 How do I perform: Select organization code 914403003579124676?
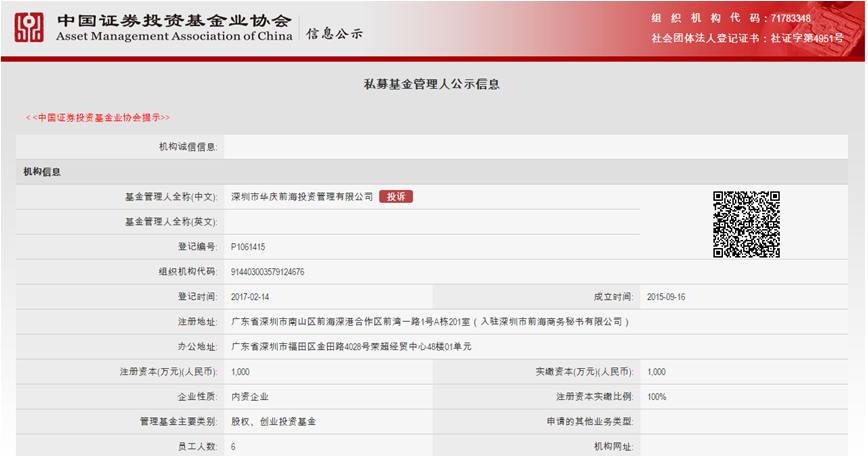[267, 272]
